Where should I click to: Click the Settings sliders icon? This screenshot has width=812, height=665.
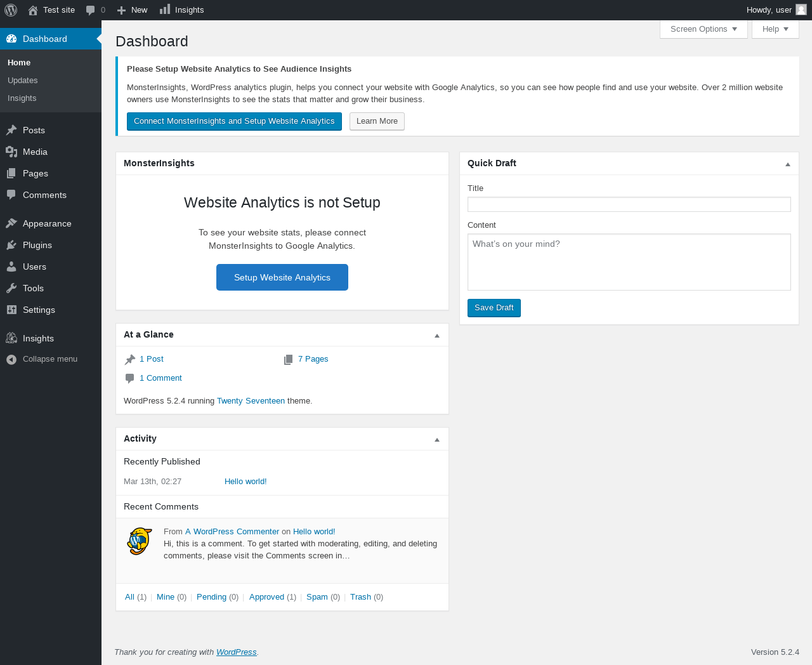11,310
